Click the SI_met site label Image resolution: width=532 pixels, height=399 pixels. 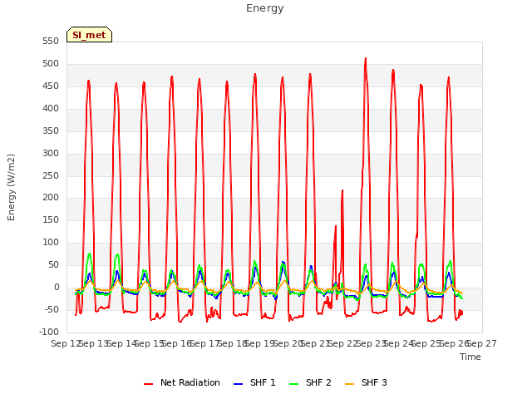(89, 35)
